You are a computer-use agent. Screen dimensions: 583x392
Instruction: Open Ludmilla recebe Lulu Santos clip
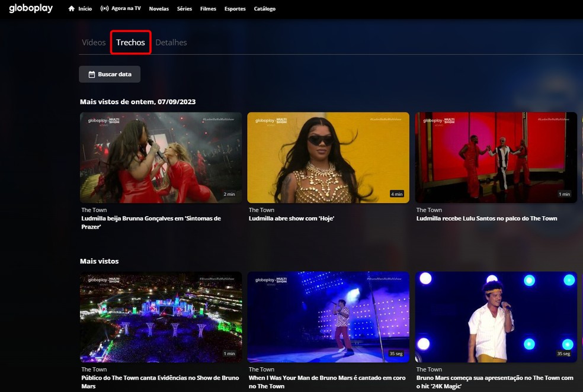click(x=496, y=158)
